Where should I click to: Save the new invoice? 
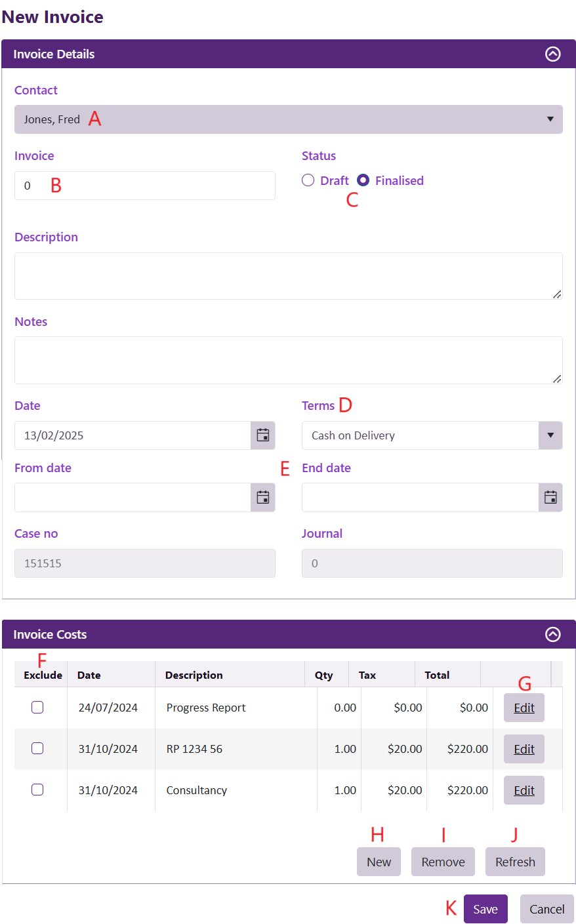485,909
